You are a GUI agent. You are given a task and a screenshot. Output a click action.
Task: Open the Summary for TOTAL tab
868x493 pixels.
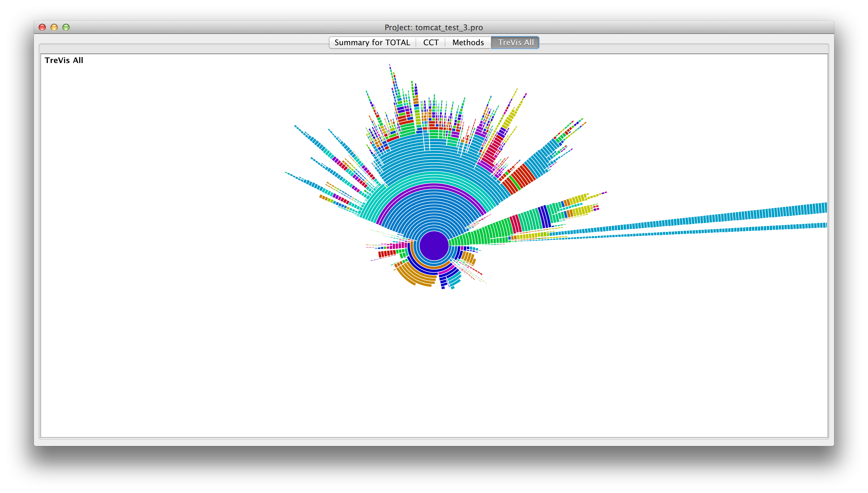[372, 42]
